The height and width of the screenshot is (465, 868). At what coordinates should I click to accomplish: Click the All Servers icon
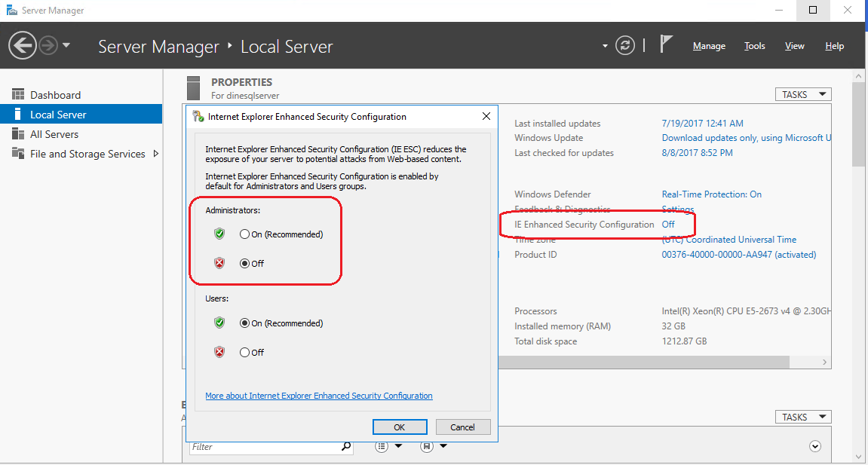[18, 134]
